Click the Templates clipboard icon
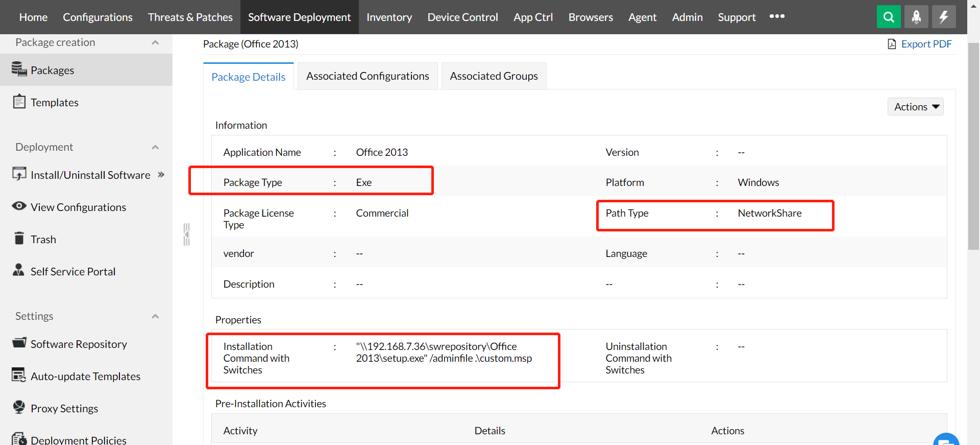The height and width of the screenshot is (445, 980). (x=19, y=101)
